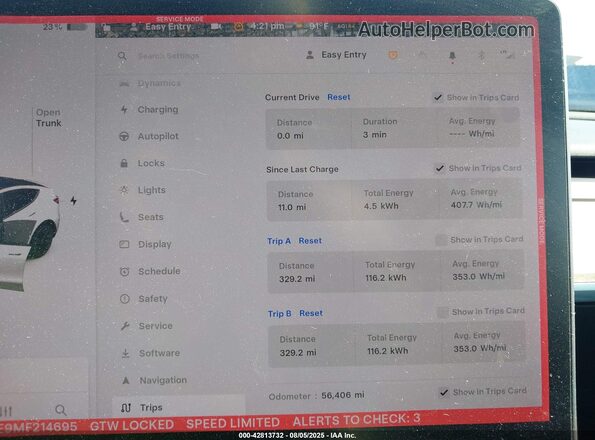Select Trip A distance 329.2 mi
Viewport: 595px width, 440px height.
tap(297, 279)
